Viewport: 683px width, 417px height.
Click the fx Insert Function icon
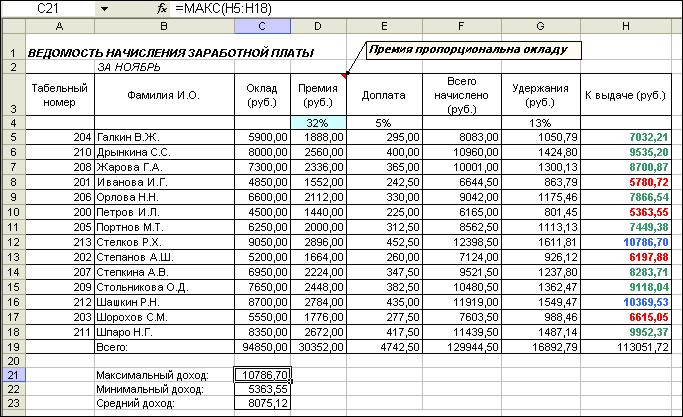[x=162, y=8]
